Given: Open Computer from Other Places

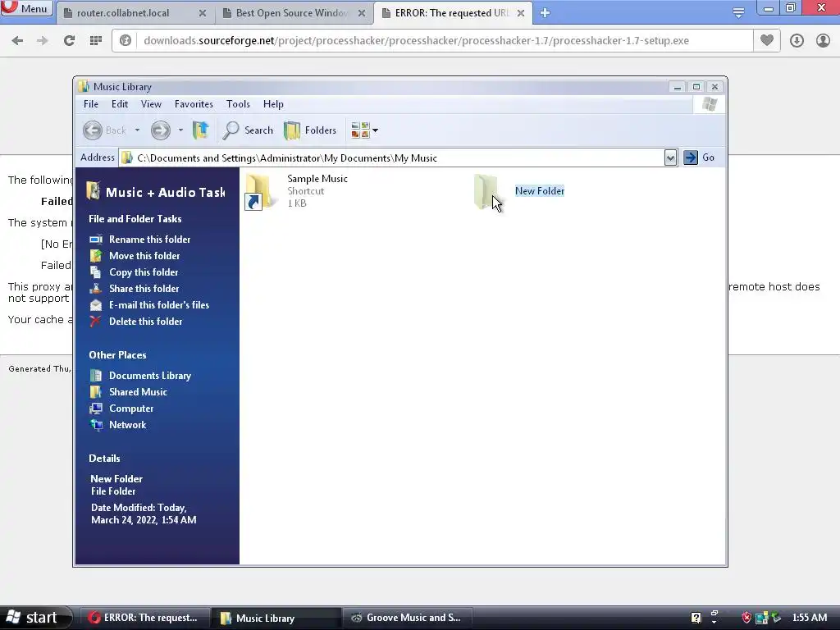Looking at the screenshot, I should (130, 409).
